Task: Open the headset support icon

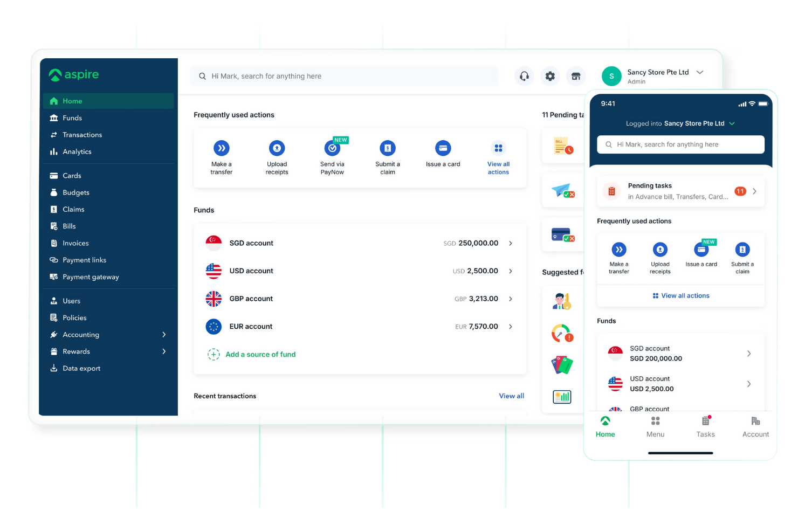Action: [524, 76]
